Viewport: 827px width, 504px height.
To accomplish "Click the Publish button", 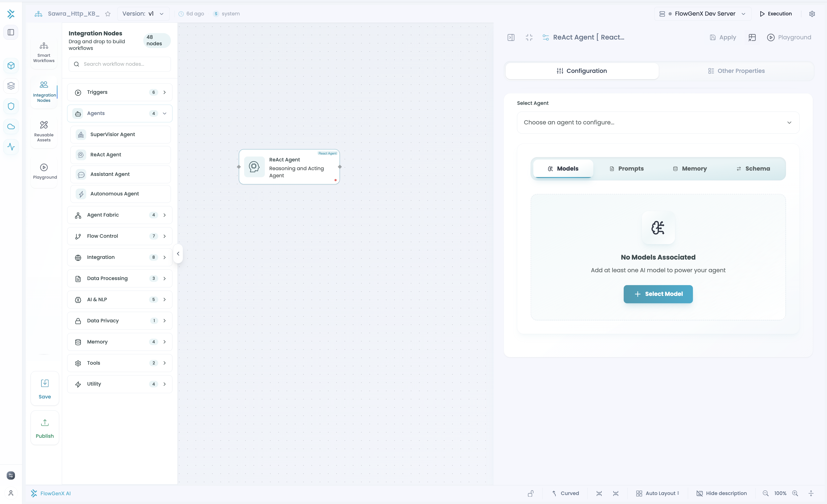I will coord(45,428).
